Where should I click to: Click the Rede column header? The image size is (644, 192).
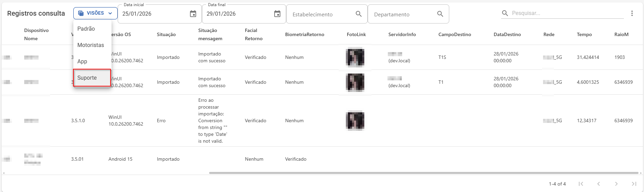click(549, 34)
